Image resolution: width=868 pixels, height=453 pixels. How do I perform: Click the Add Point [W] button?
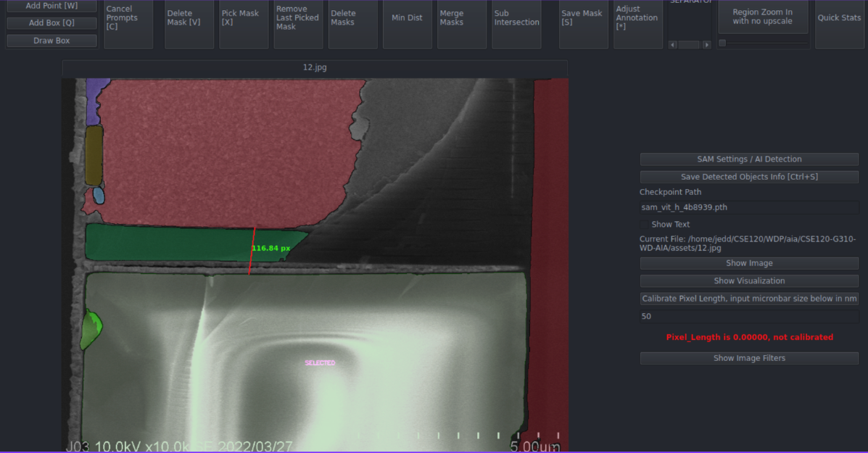(51, 6)
